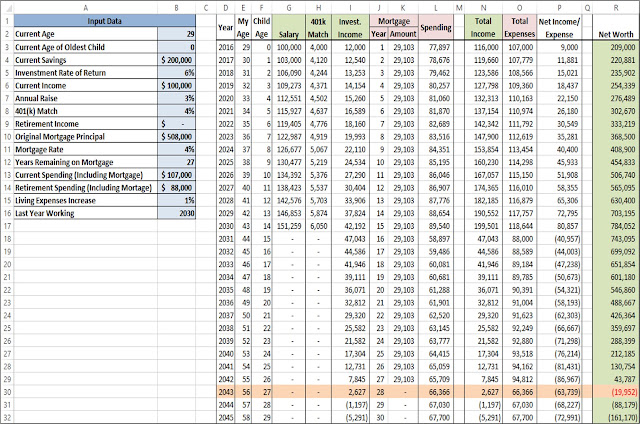Select row 1 header
Screen dimensions: 640x424
point(7,21)
